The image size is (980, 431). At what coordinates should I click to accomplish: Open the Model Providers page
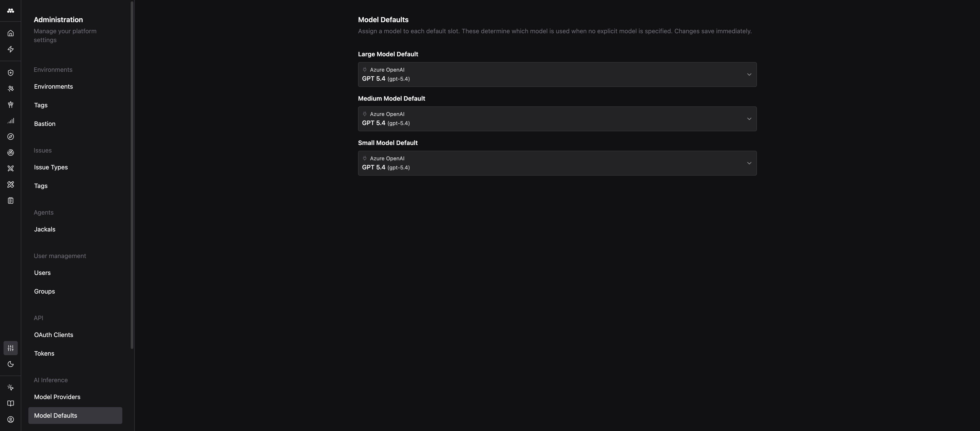pos(57,397)
